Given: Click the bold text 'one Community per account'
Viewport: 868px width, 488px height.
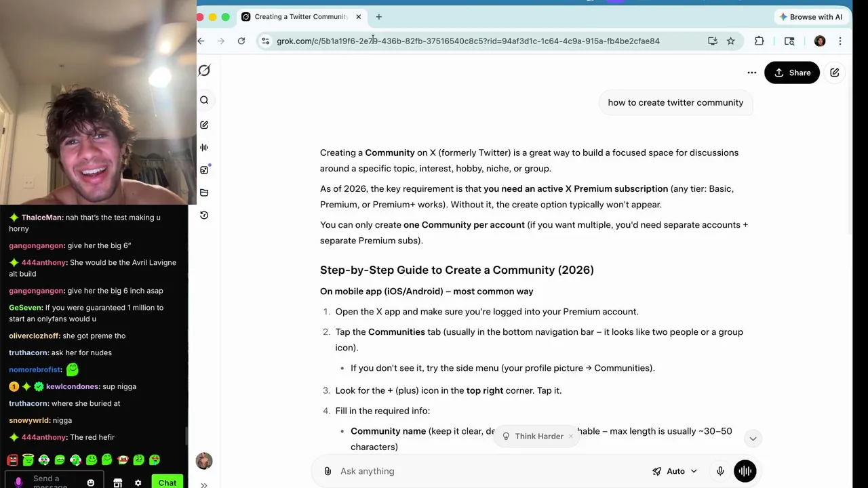Looking at the screenshot, I should 464,225.
